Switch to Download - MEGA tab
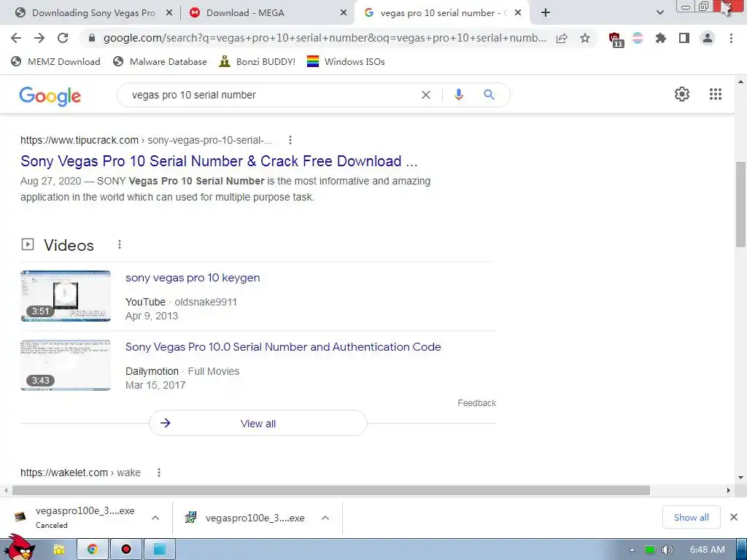The image size is (747, 560). (245, 13)
